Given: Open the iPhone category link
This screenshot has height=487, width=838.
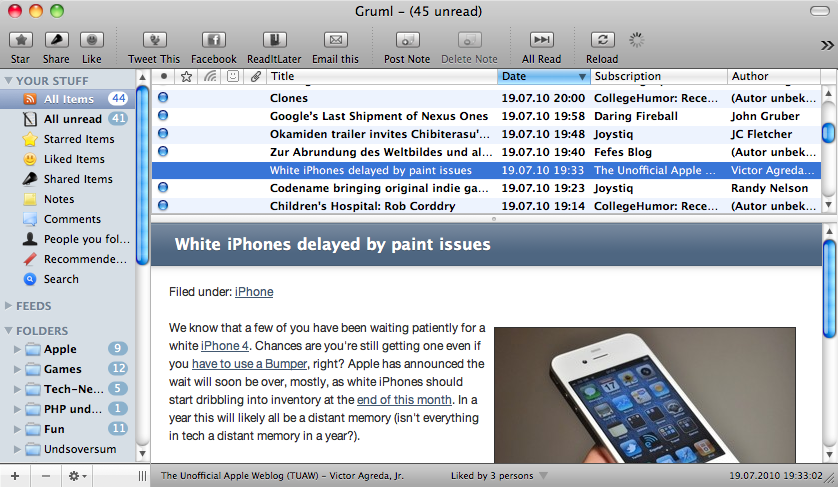Looking at the screenshot, I should tap(254, 292).
